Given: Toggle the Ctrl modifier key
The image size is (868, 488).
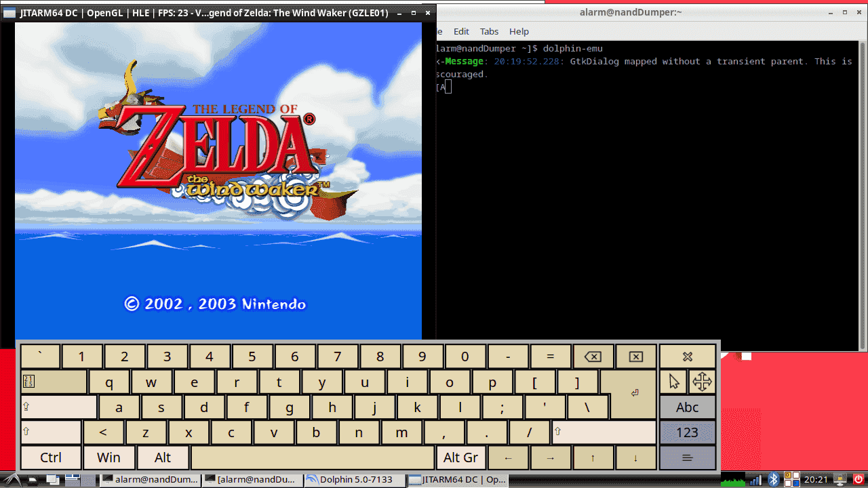Looking at the screenshot, I should (x=51, y=457).
